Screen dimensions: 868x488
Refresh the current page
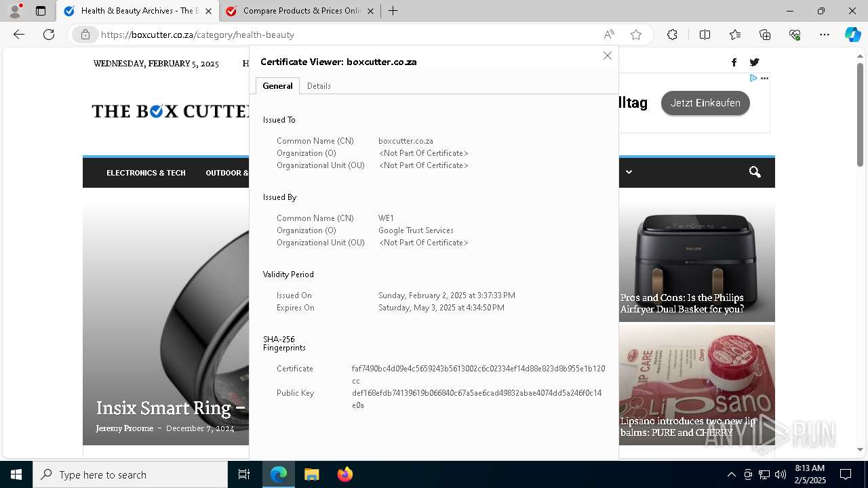[x=49, y=35]
